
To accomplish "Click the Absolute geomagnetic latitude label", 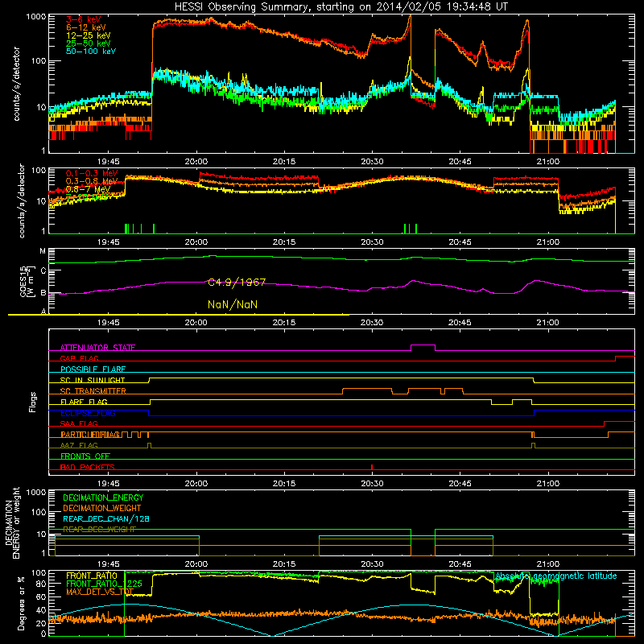I will (x=556, y=576).
